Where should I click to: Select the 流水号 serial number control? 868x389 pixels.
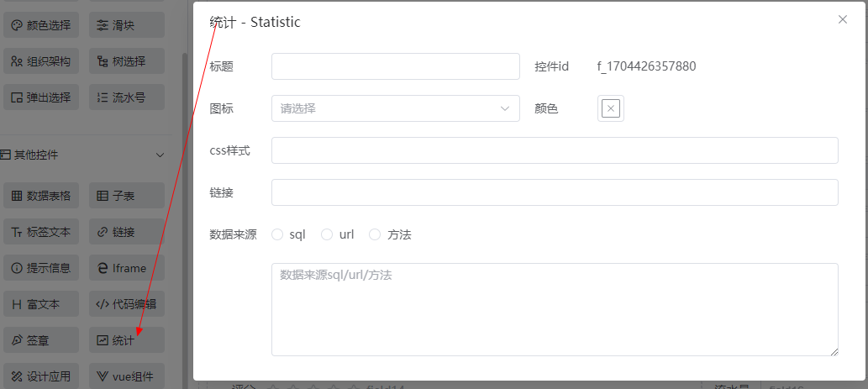pos(127,97)
